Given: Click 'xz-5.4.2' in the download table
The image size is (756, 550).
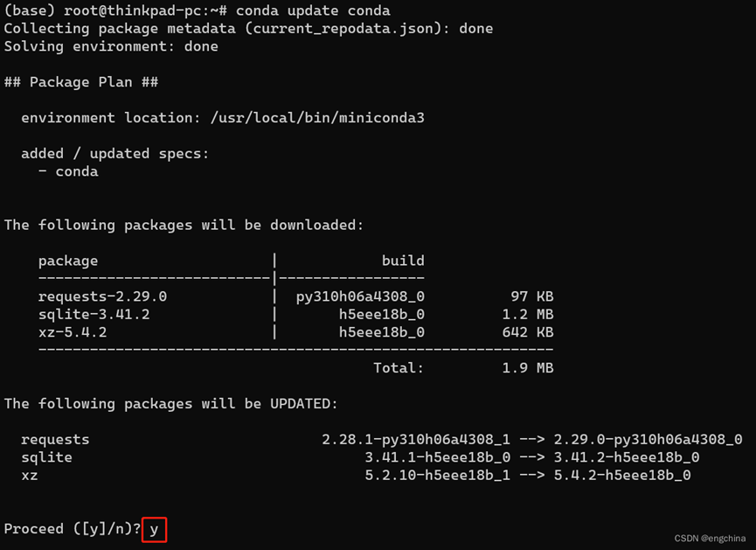Looking at the screenshot, I should (x=73, y=332).
